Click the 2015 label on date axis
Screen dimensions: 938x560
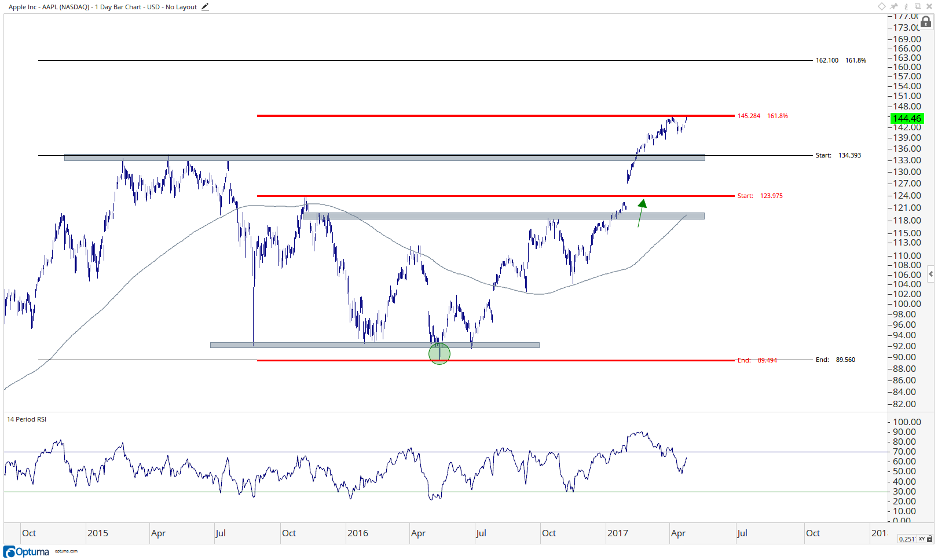[x=97, y=533]
